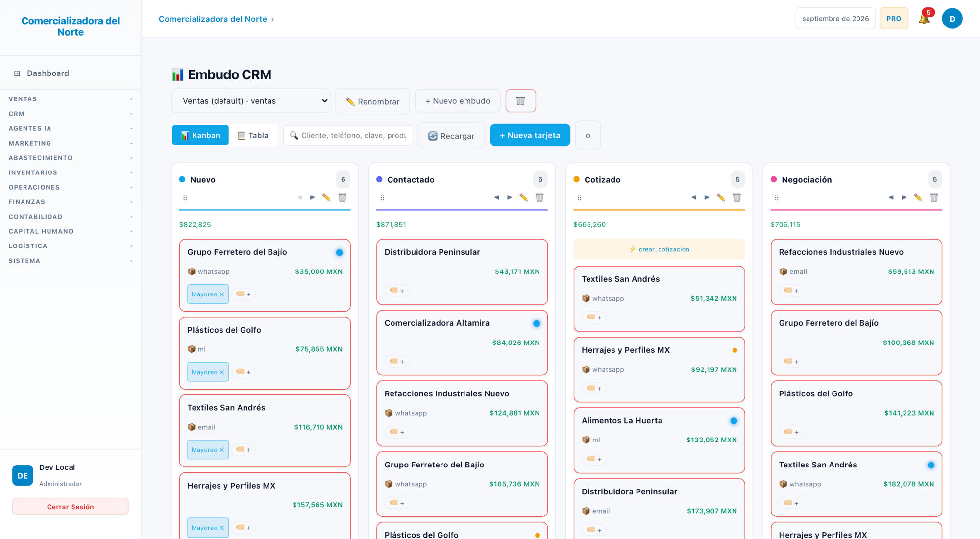The image size is (980, 539).
Task: Expand the CONTABILIDAD sidebar section
Action: [x=71, y=217]
